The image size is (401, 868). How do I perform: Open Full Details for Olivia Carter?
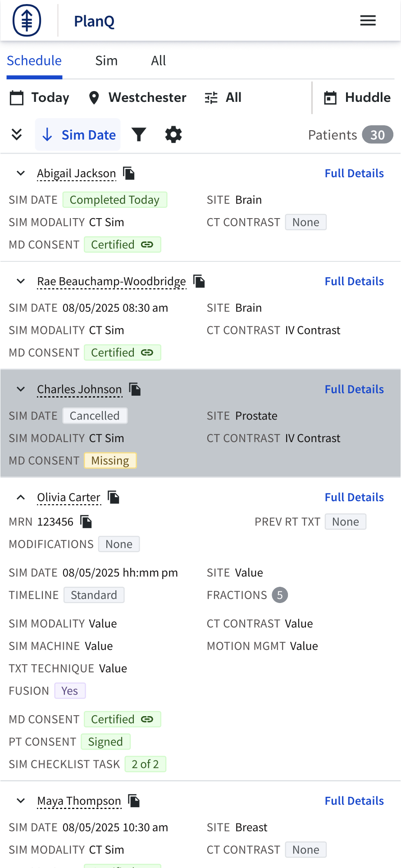pos(354,498)
